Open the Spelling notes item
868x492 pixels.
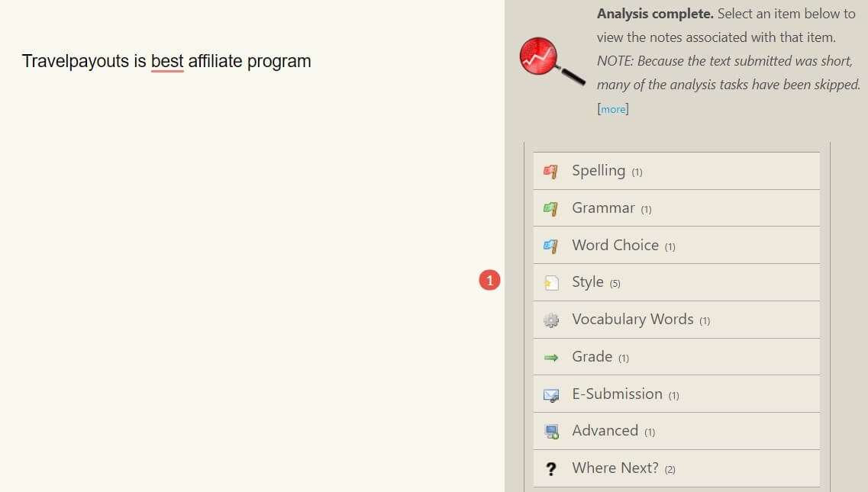click(599, 171)
